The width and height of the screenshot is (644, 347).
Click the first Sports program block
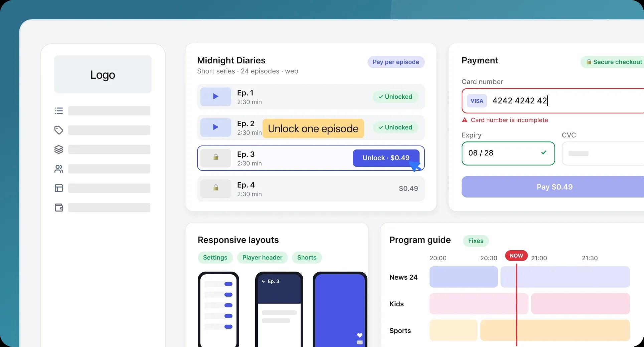coord(454,330)
